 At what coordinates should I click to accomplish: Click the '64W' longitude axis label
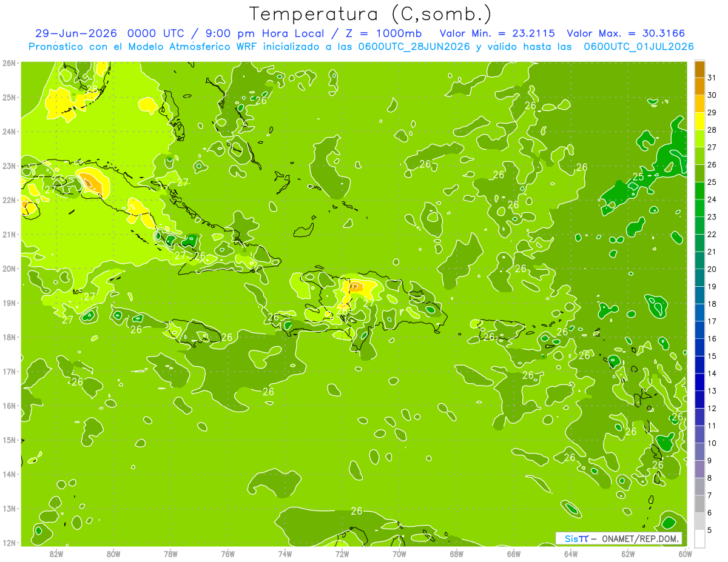(571, 554)
